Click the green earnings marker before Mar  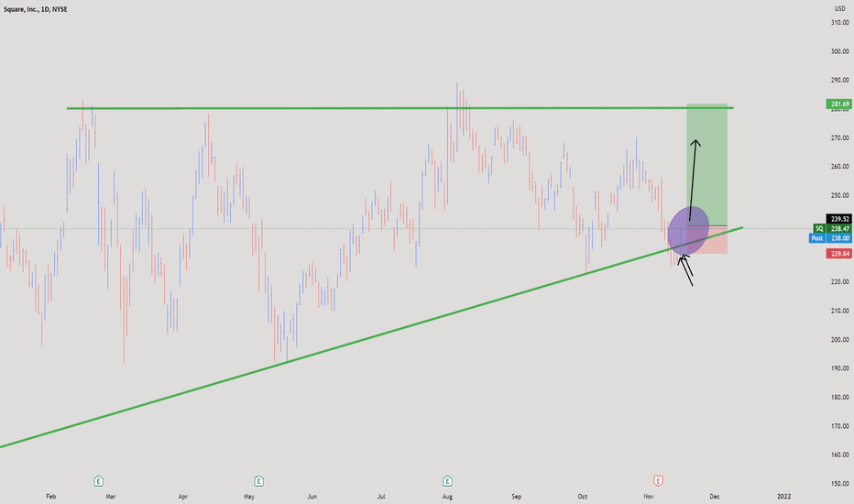point(99,481)
